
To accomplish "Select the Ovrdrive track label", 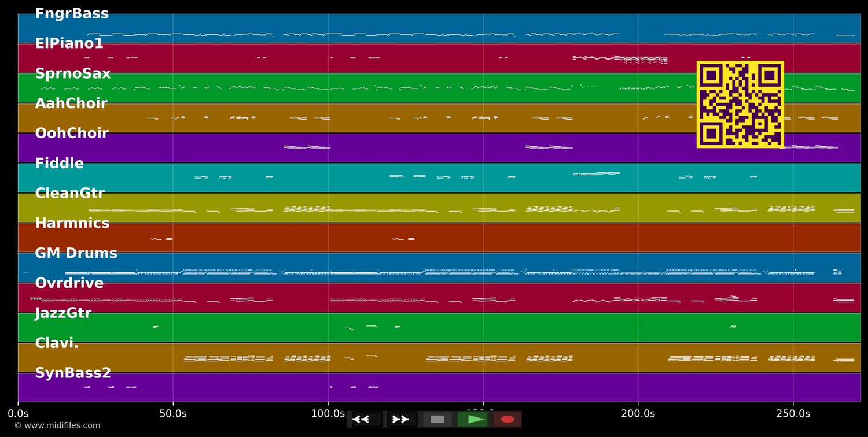I will coord(69,283).
